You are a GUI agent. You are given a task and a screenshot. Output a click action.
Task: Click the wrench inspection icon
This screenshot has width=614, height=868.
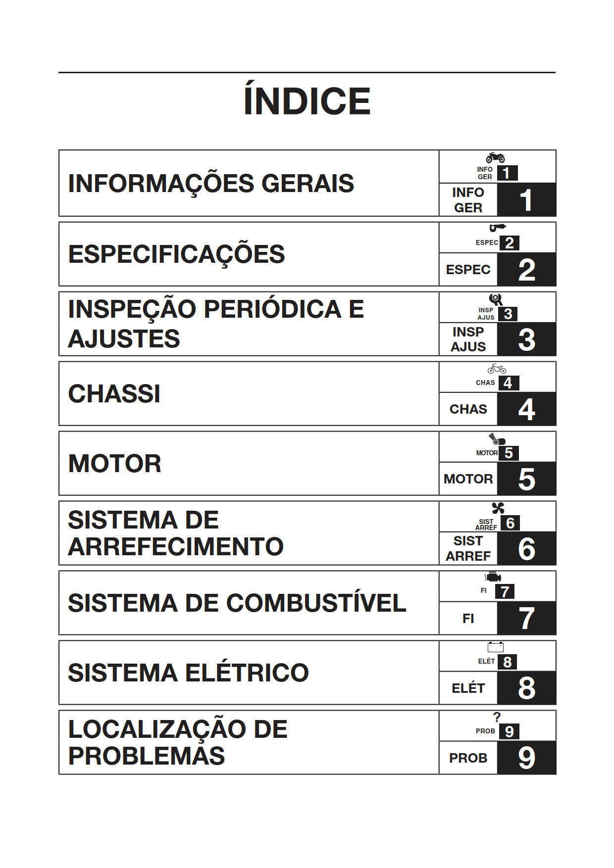pyautogui.click(x=496, y=299)
